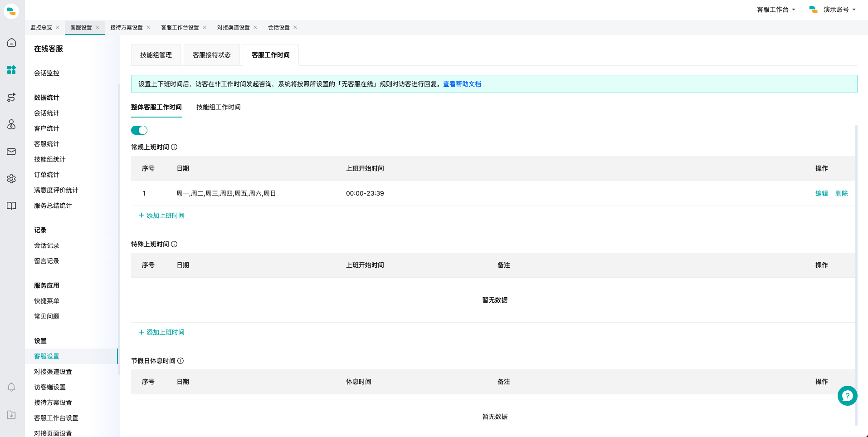
Task: Click the main content vertical scrollbar
Action: [856, 275]
